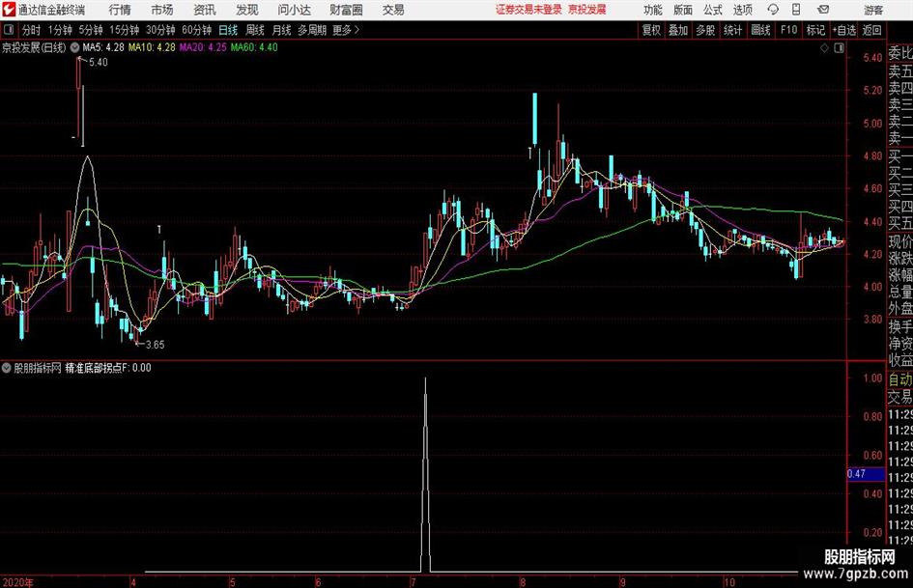Open the 问小达 menu

tap(294, 10)
